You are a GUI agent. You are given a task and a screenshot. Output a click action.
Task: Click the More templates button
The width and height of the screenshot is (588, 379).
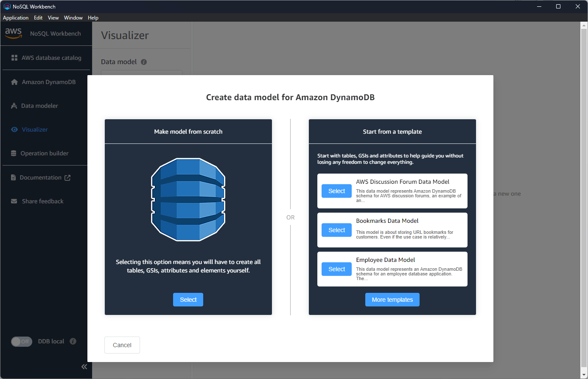click(392, 300)
